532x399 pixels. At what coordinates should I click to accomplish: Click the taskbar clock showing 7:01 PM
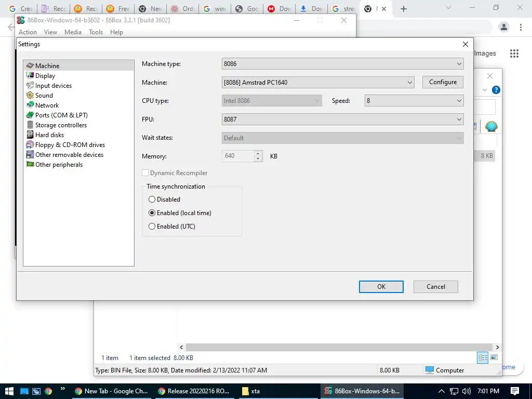pyautogui.click(x=488, y=391)
